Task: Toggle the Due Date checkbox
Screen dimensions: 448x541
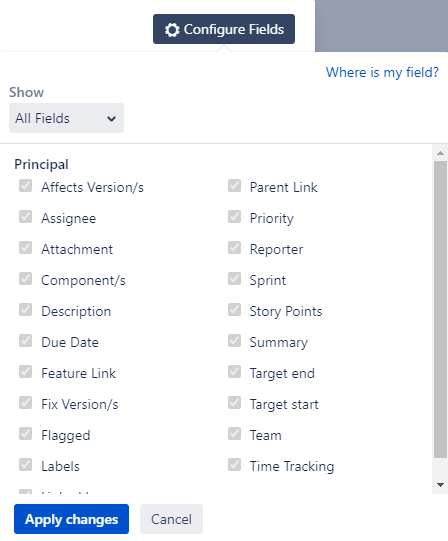Action: point(26,341)
